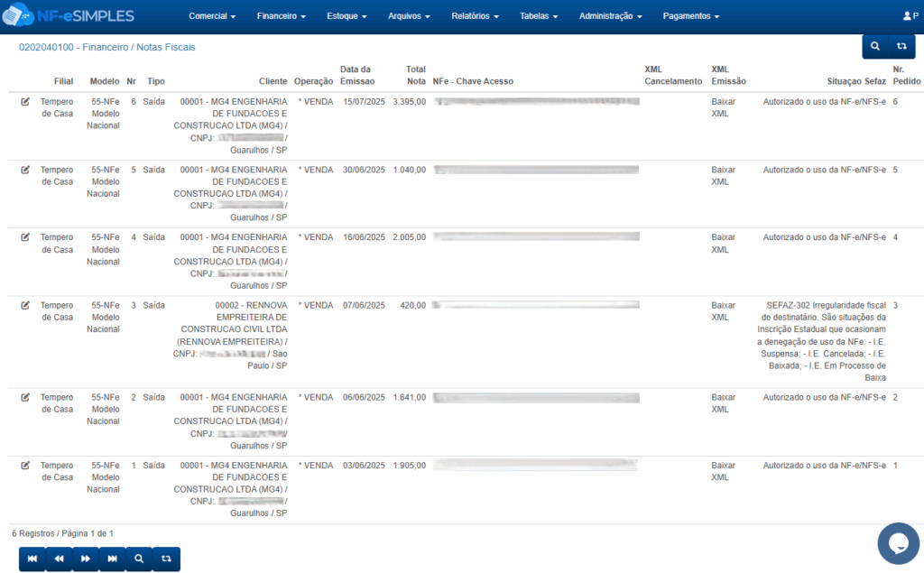Click the emission date 15/07/2025
Screen dimensions: 924x573
pyautogui.click(x=364, y=102)
